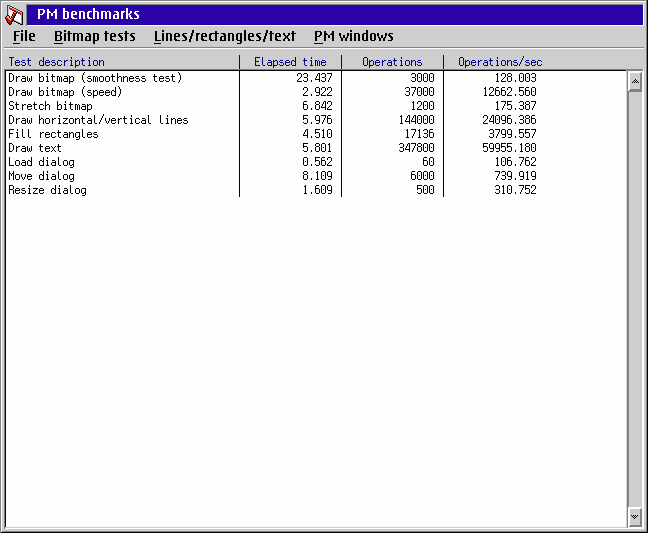Viewport: 648px width, 533px height.
Task: Click the operations value 144000
Action: [x=417, y=120]
